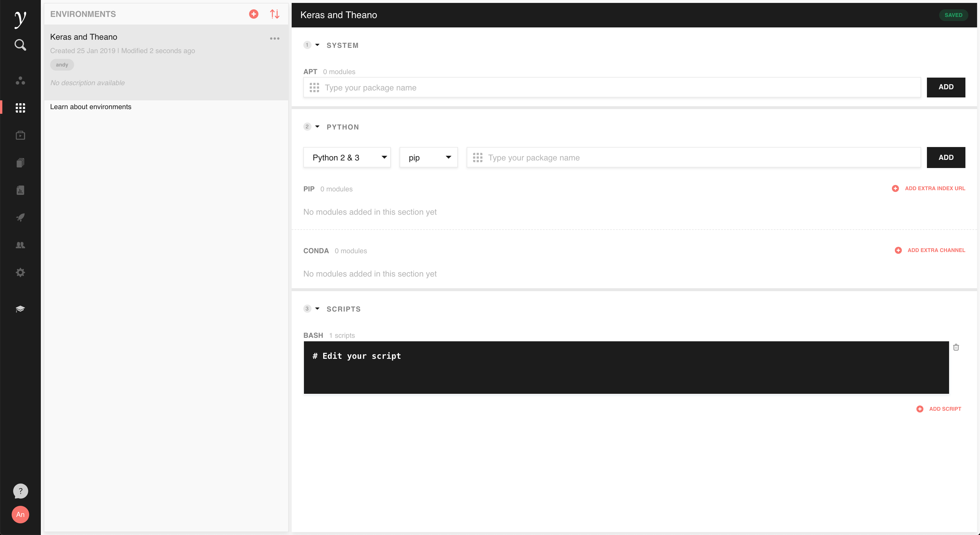Open the settings gear in sidebar

[20, 272]
